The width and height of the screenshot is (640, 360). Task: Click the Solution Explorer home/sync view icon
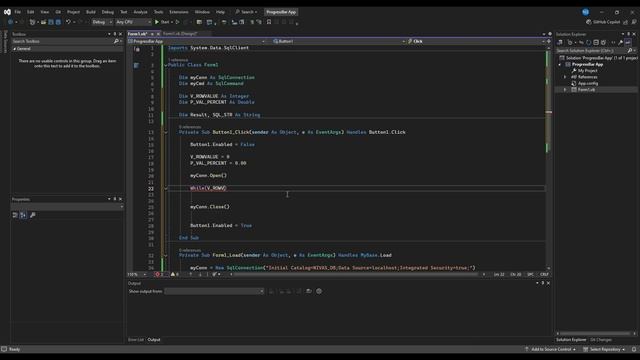(560, 42)
